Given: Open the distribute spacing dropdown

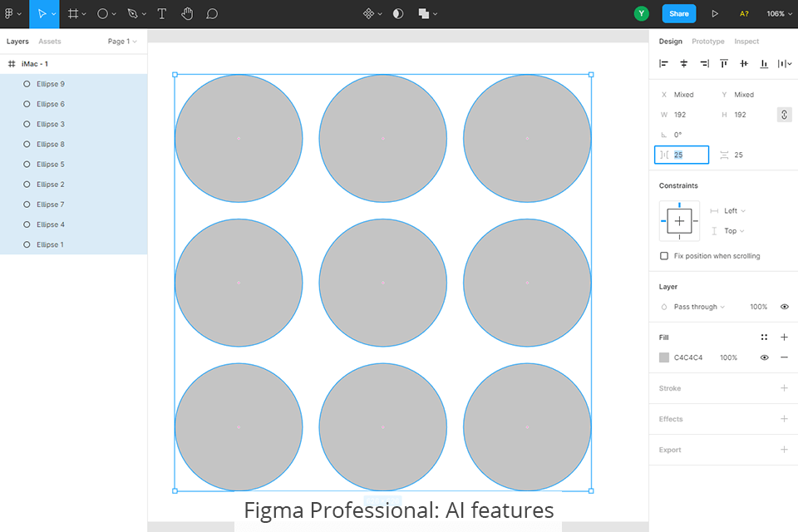Looking at the screenshot, I should [x=784, y=64].
